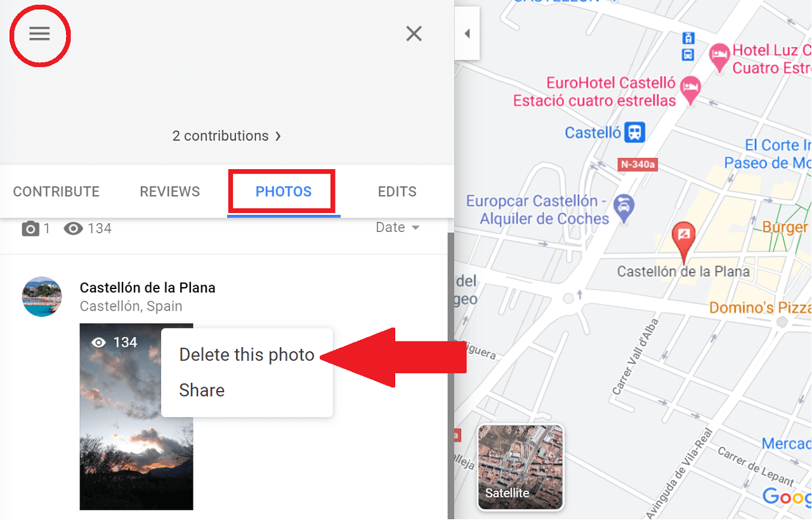Open the navigation hamburger menu
Image resolution: width=812 pixels, height=521 pixels.
click(x=39, y=34)
